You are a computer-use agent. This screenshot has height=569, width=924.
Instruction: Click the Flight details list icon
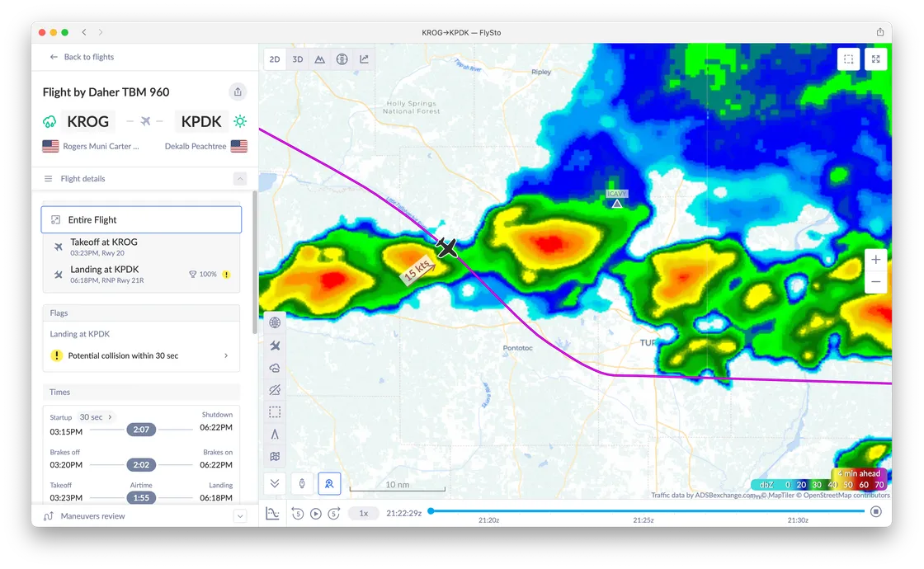tap(49, 178)
